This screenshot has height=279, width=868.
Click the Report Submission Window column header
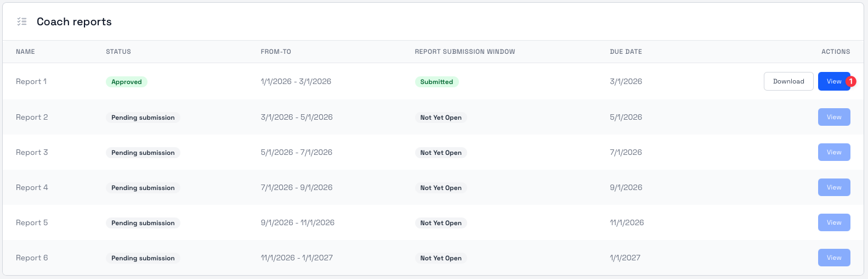tap(464, 52)
